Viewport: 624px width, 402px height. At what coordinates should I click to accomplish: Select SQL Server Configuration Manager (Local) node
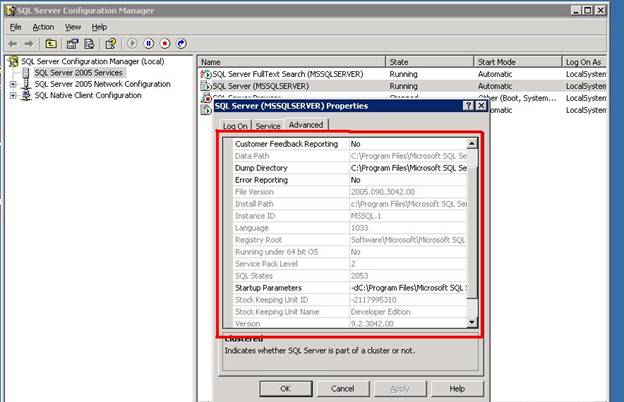tap(93, 61)
